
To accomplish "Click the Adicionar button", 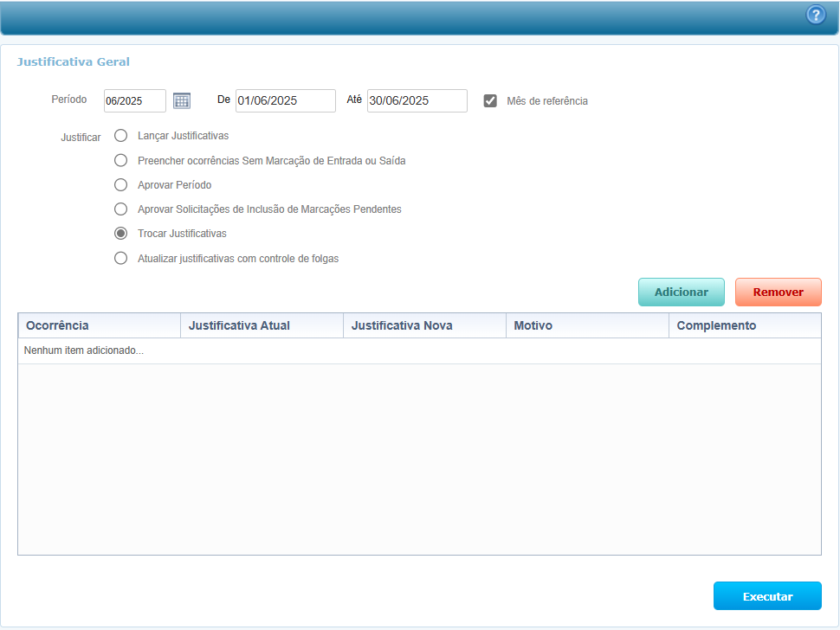I will (x=681, y=292).
